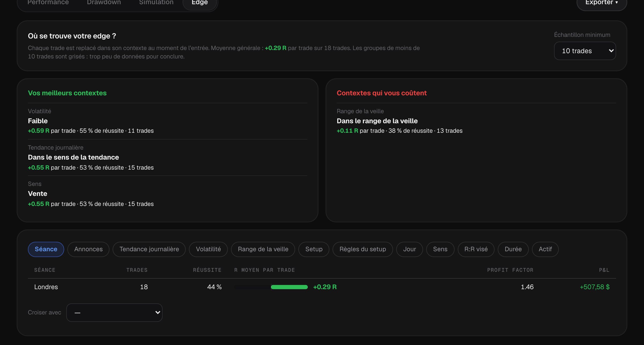Select the Jour filter pill
The image size is (644, 345).
(409, 249)
